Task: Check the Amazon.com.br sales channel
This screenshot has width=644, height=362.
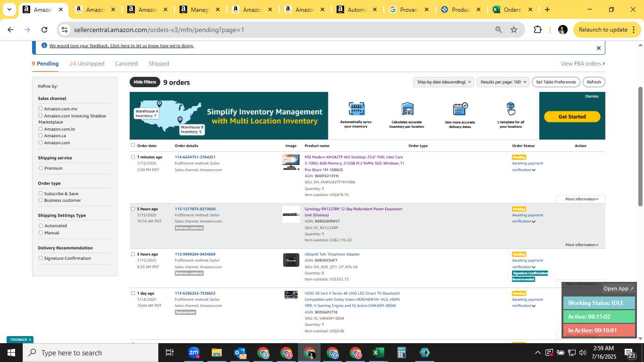Action: pos(41,129)
